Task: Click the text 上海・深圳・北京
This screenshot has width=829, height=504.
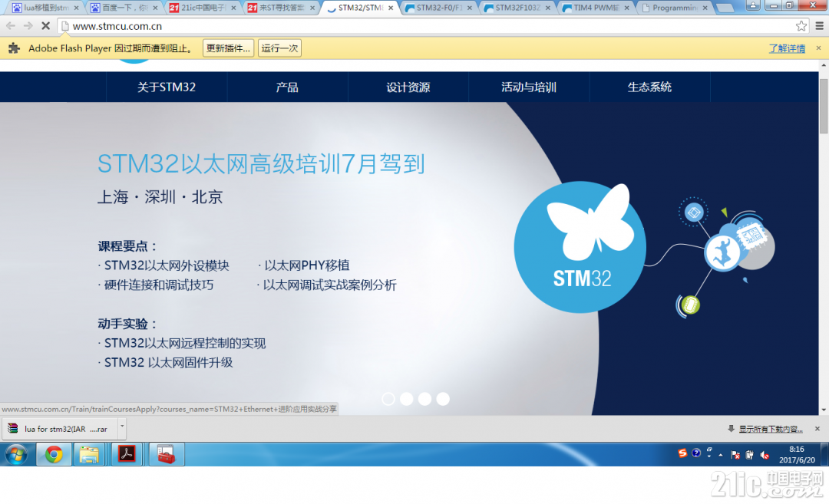Action: click(x=160, y=197)
